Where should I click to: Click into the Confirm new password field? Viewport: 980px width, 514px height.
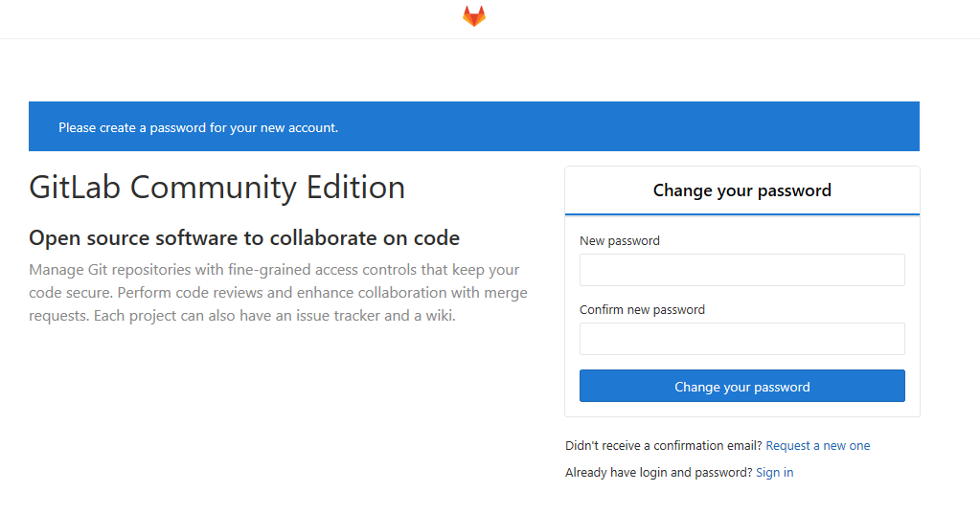(x=741, y=339)
